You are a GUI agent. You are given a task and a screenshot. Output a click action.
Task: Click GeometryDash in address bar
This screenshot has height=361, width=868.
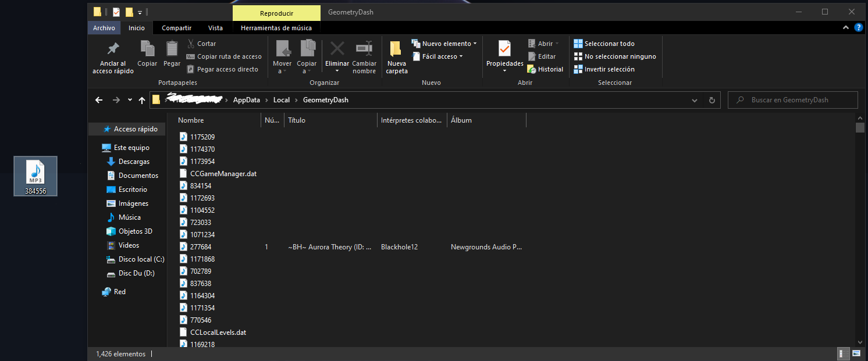pos(326,100)
